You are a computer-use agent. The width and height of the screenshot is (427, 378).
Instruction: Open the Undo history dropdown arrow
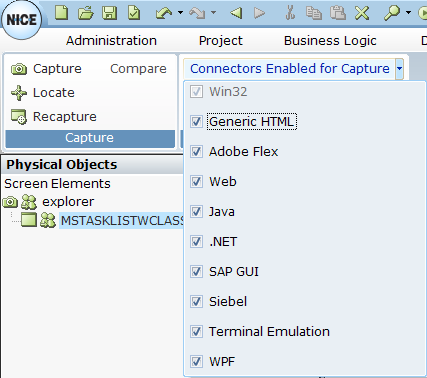[180, 13]
